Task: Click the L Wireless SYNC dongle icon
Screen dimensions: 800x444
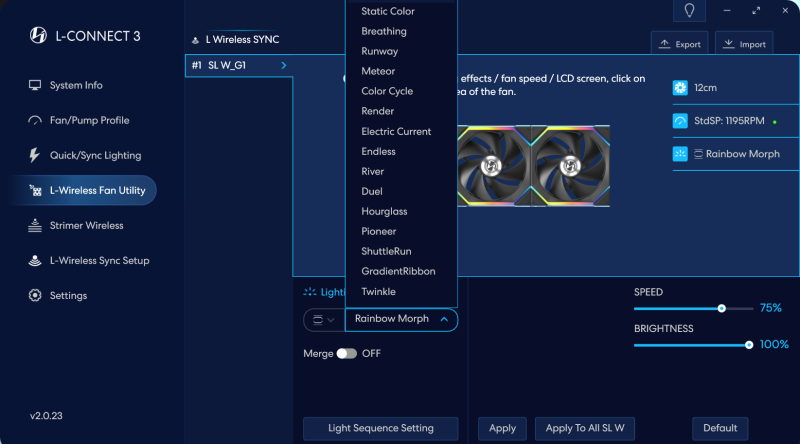Action: click(195, 40)
